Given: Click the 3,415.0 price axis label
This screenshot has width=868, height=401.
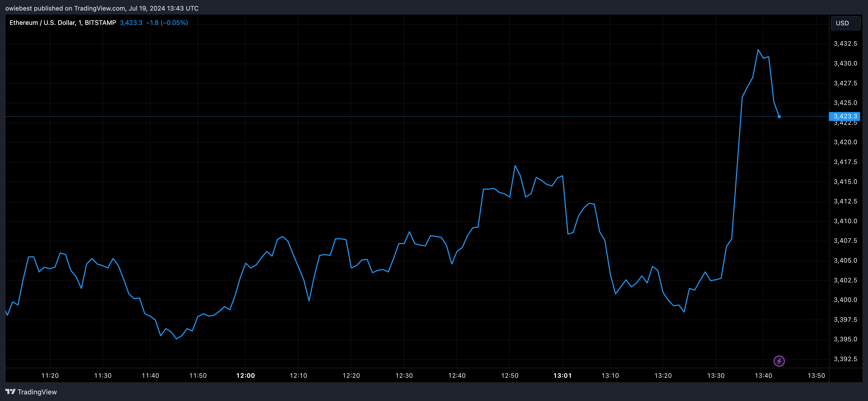Looking at the screenshot, I should [x=845, y=182].
